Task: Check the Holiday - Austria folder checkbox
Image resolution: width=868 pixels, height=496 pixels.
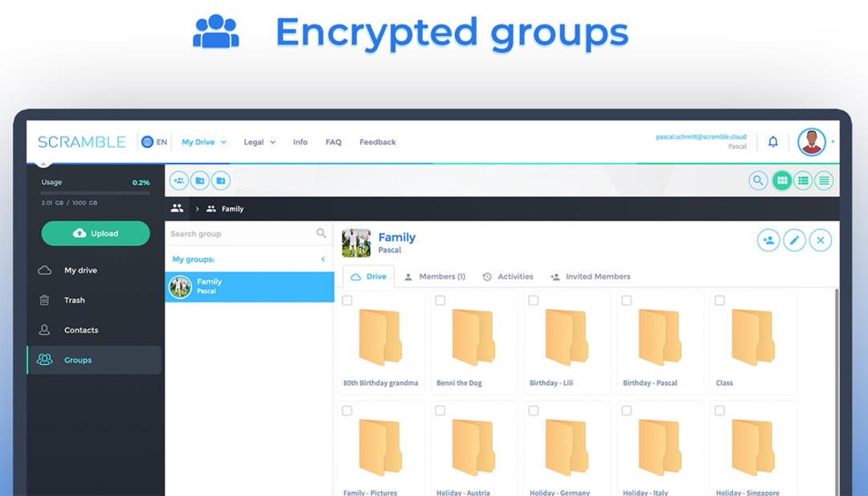Action: pyautogui.click(x=440, y=411)
